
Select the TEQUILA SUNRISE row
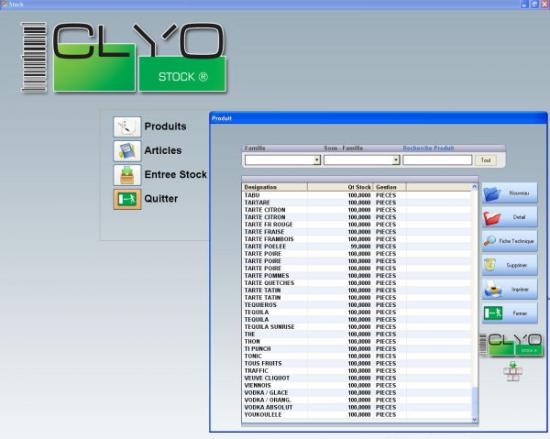point(357,327)
